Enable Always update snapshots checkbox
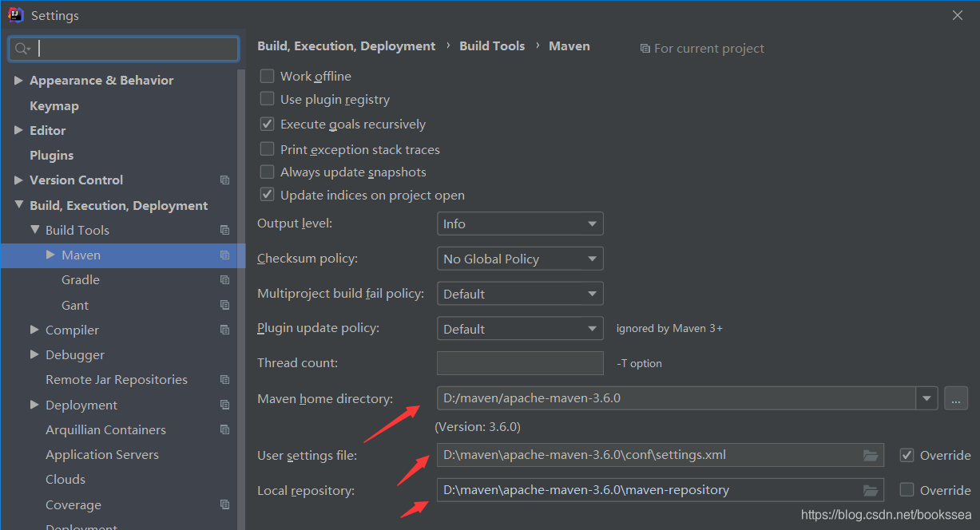Viewport: 980px width, 530px height. click(267, 172)
